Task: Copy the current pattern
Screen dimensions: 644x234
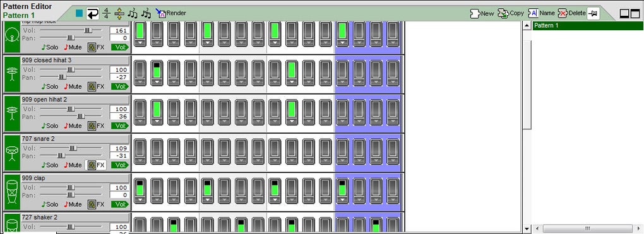Action: coord(511,13)
